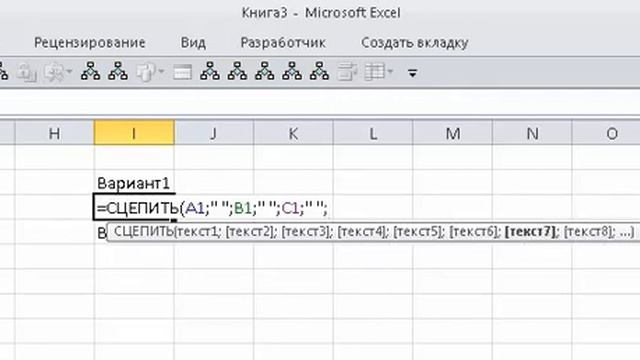Viewport: 640px width, 360px height.
Task: Click [текст4] argument in the tooltip
Action: click(x=361, y=232)
